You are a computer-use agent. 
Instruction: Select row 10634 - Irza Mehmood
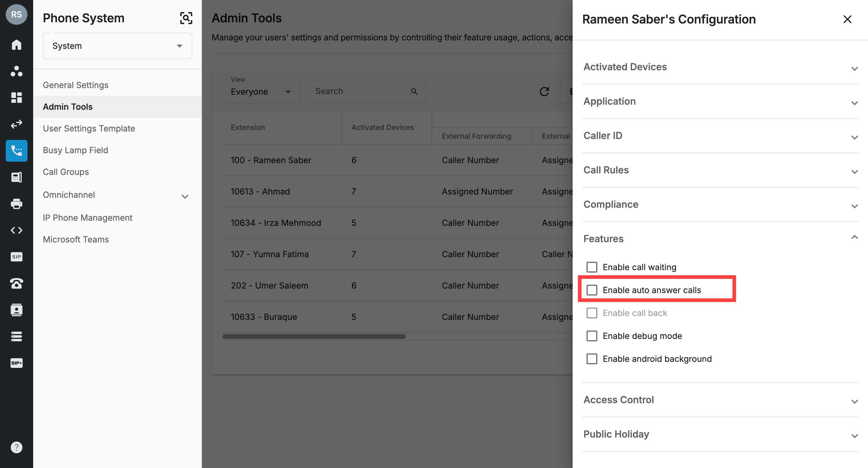(x=397, y=223)
